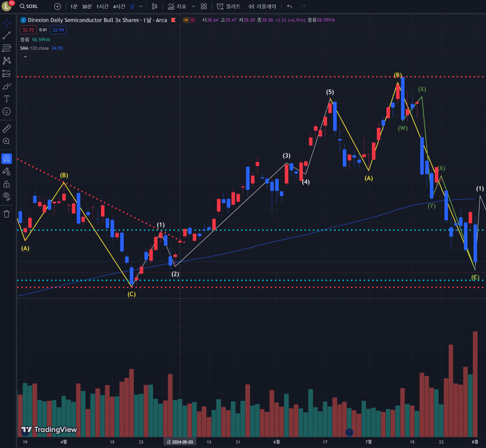Viewport: 486px width, 448px height.
Task: Select the text annotation tool
Action: click(7, 99)
